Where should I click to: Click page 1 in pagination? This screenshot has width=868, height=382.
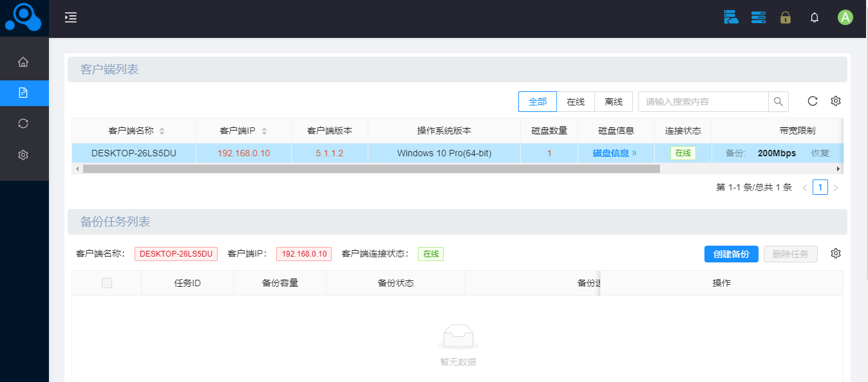(x=820, y=188)
